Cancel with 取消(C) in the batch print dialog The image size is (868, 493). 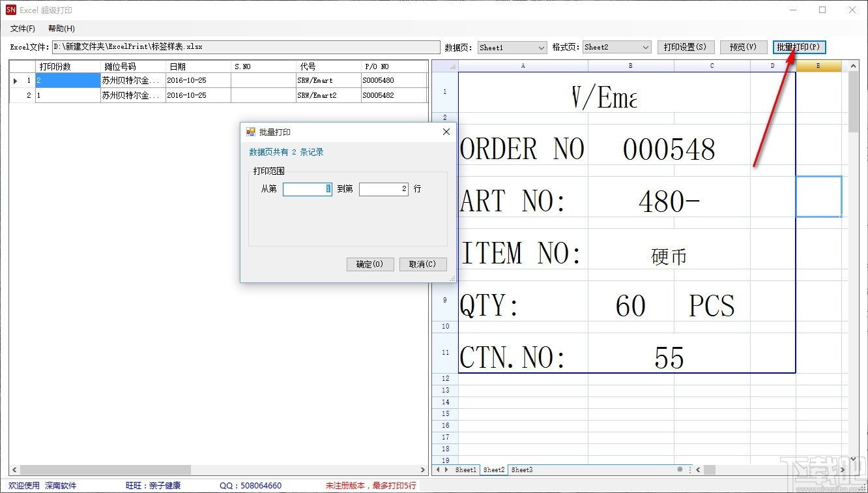(423, 264)
